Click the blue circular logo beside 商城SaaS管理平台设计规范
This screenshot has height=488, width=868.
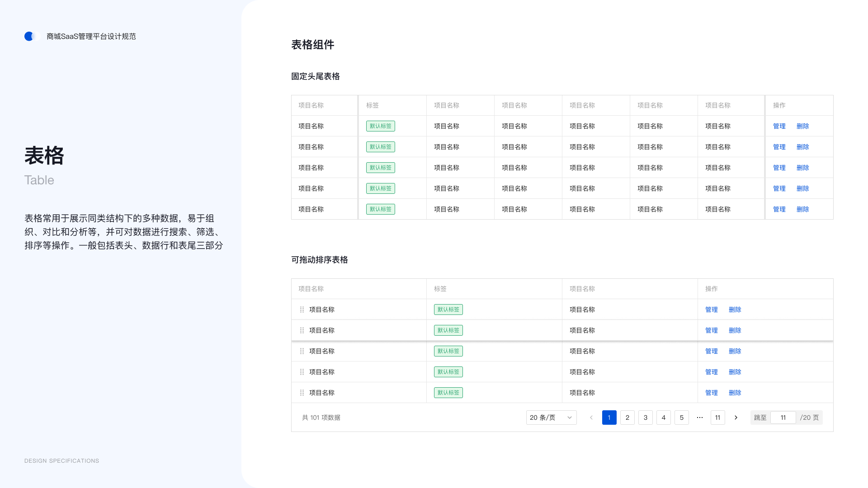point(30,36)
